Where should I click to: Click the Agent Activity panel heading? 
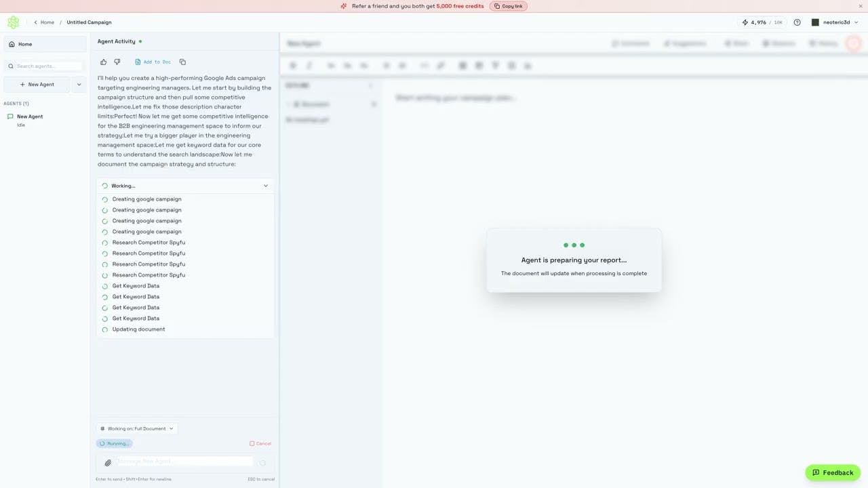tap(117, 41)
